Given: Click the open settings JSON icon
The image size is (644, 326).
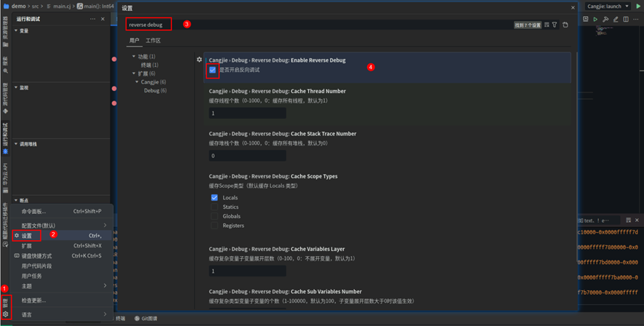Looking at the screenshot, I should (x=565, y=25).
